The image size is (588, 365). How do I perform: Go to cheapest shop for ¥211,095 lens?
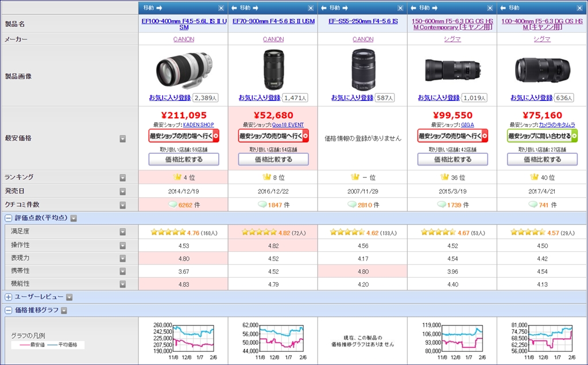point(184,136)
